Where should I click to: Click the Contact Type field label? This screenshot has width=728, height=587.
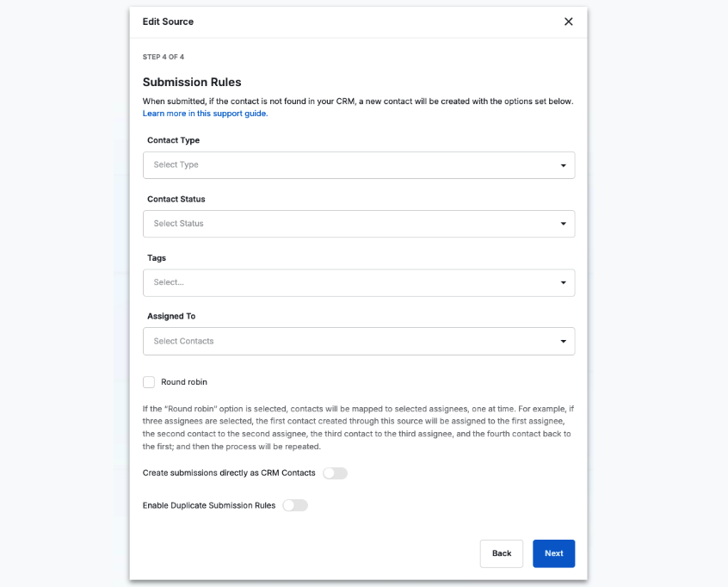(173, 140)
